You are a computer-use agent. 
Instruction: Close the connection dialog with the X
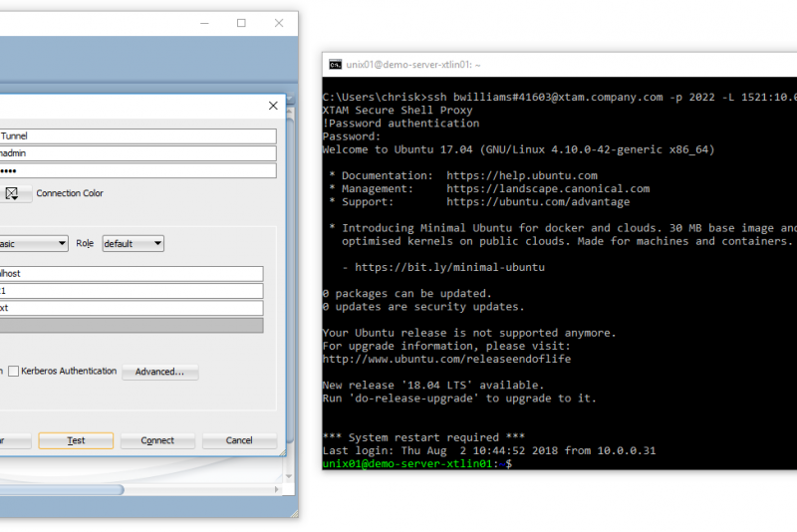(273, 106)
